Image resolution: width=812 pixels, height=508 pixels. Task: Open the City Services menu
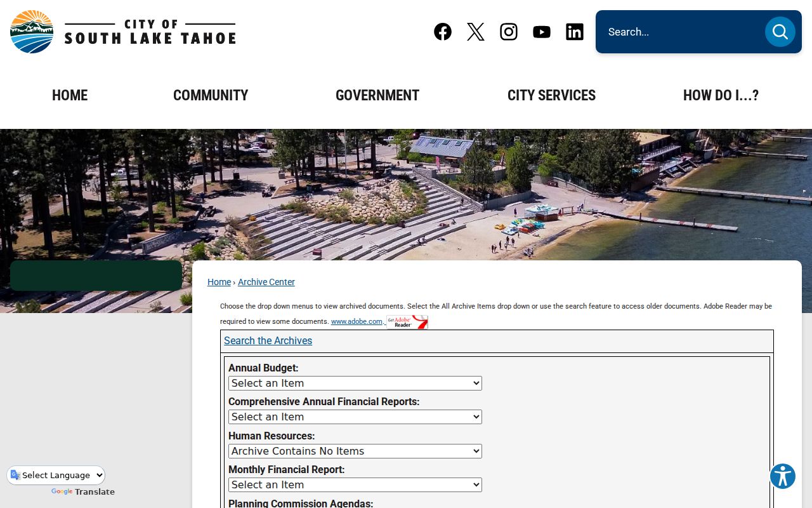[551, 95]
